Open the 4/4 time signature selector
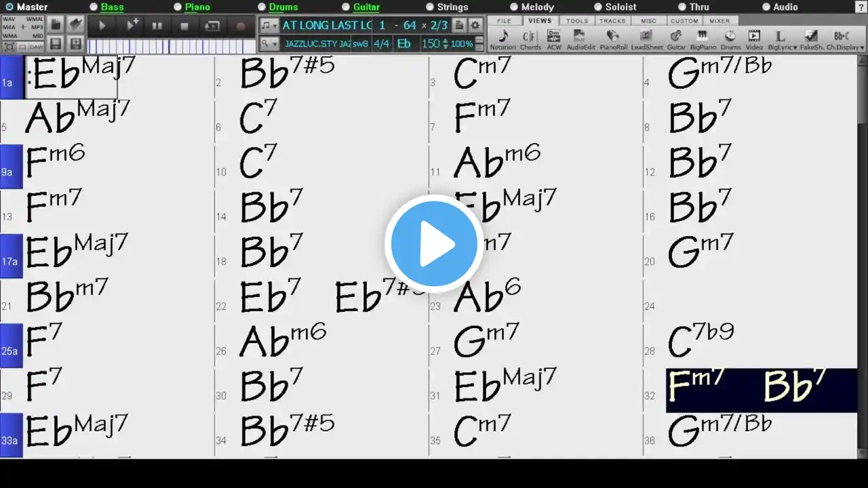This screenshot has height=488, width=868. 382,44
